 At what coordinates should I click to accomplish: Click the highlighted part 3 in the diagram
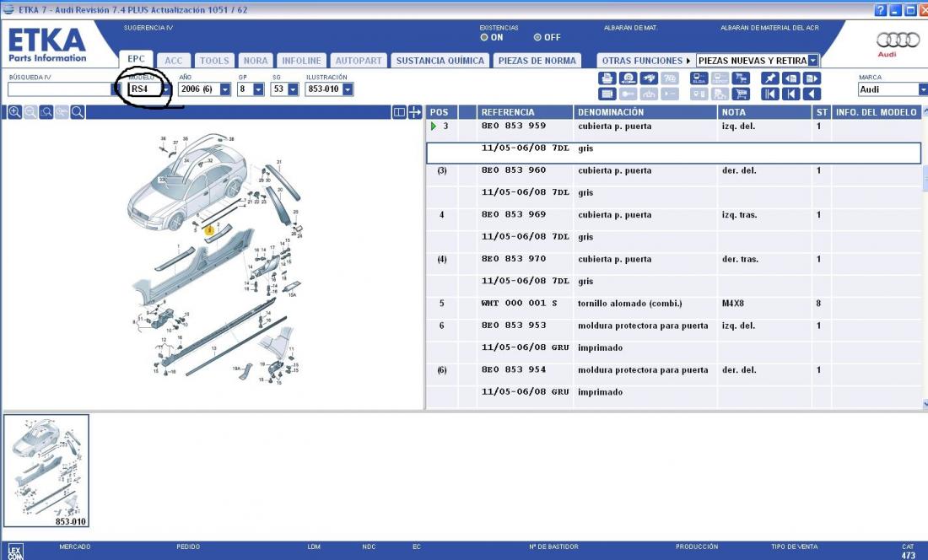(x=209, y=230)
